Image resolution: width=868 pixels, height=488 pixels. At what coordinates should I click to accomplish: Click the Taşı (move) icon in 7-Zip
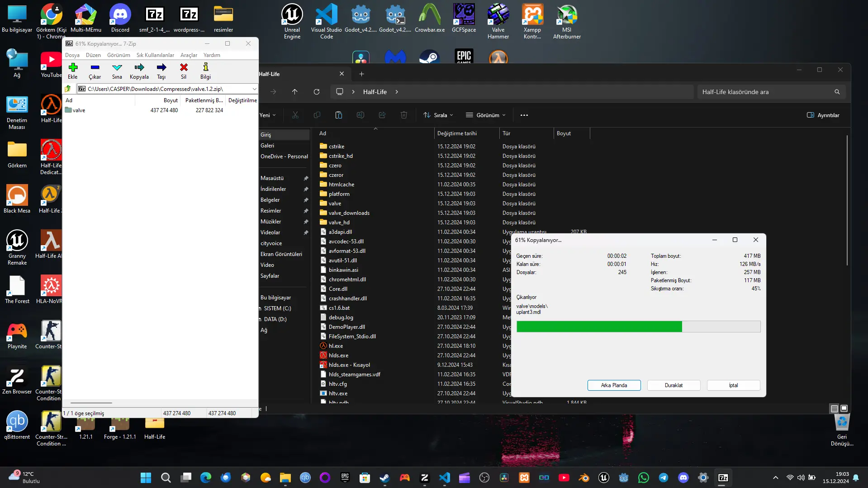tap(161, 71)
